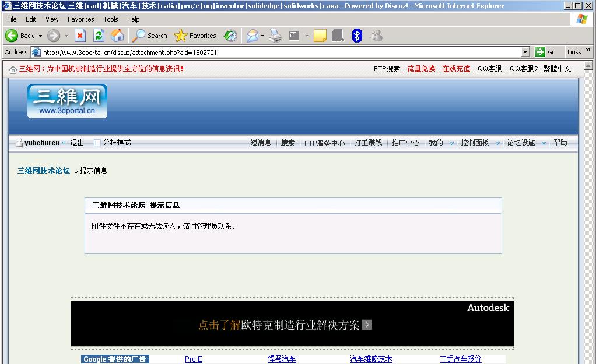Screen dimensions: 596x364
Task: Open the 二手汽车报价 ad link
Action: (x=460, y=359)
